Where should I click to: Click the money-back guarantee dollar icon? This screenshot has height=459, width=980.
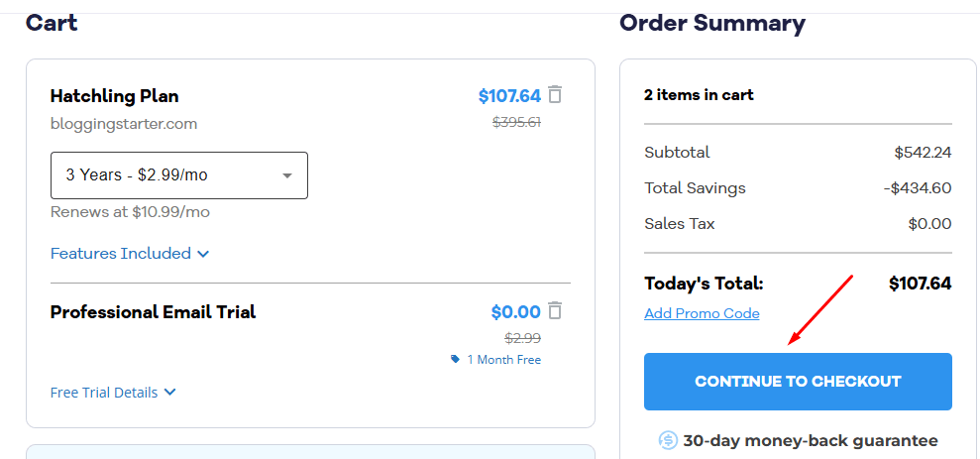(x=668, y=441)
